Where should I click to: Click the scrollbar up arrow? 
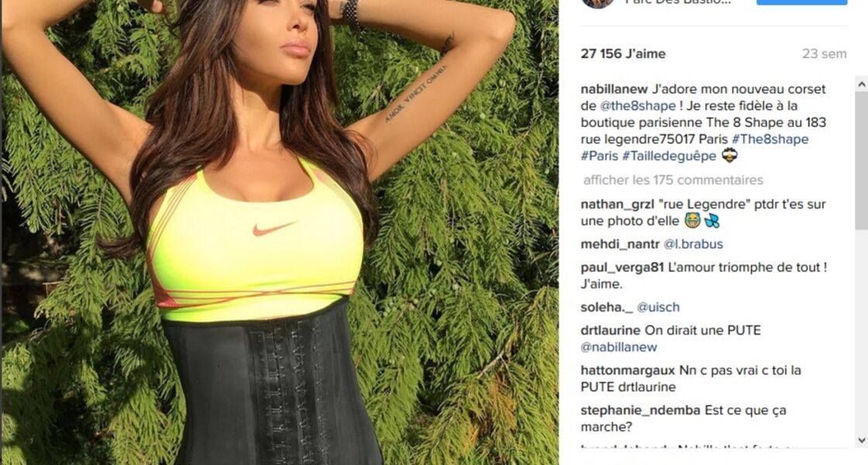(x=861, y=84)
